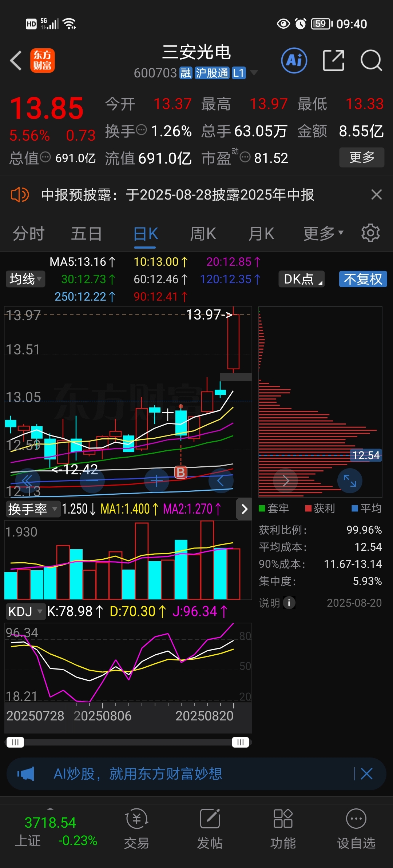Screen dimensions: 393x868
Task: Dismiss the 中报预披露 announcement banner
Action: coord(377,195)
